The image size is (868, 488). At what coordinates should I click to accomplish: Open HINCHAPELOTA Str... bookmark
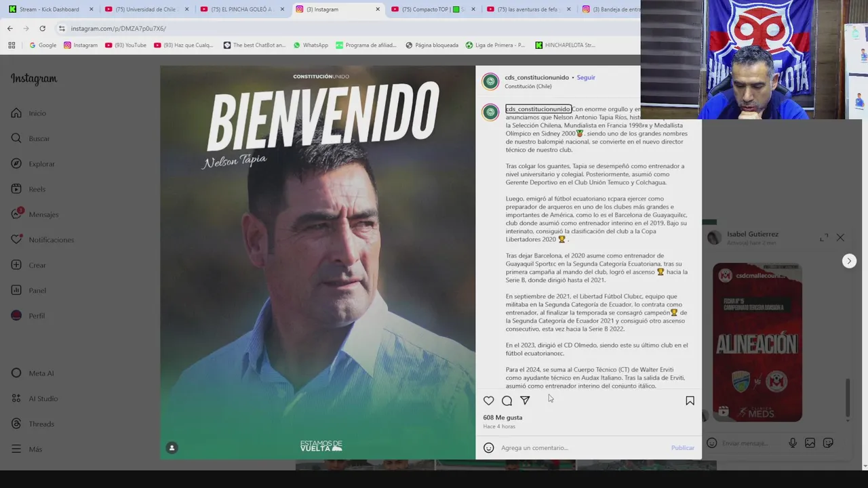pyautogui.click(x=565, y=45)
